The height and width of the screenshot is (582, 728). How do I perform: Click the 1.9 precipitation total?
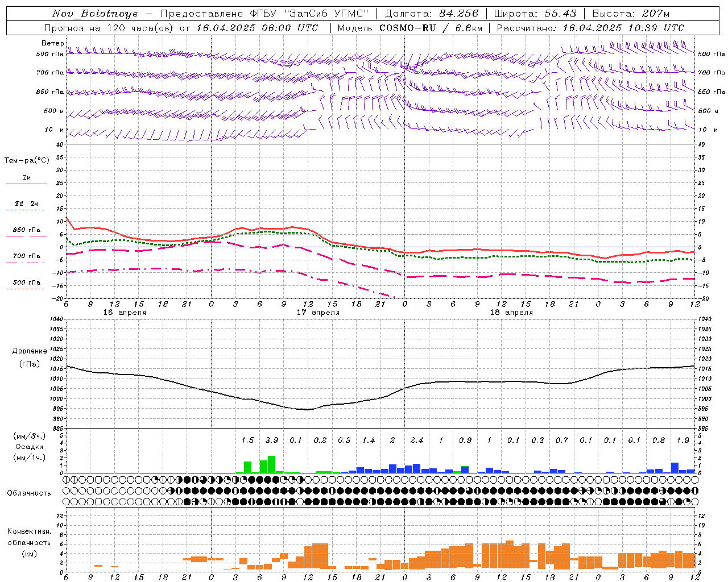pyautogui.click(x=683, y=440)
